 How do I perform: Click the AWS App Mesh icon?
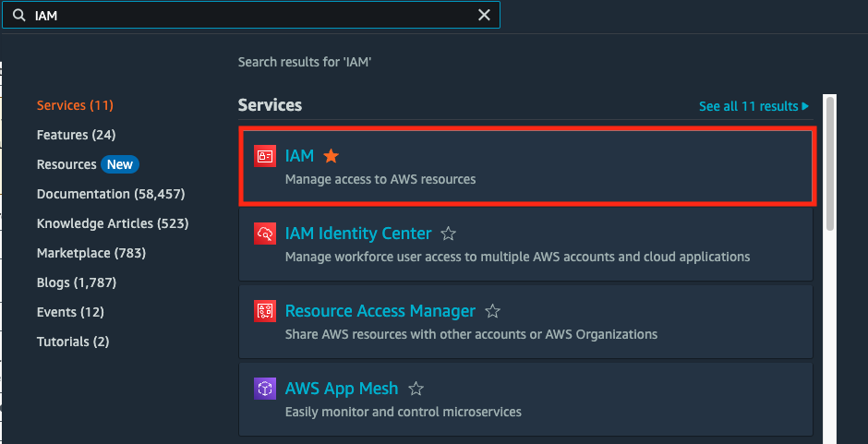(x=265, y=389)
